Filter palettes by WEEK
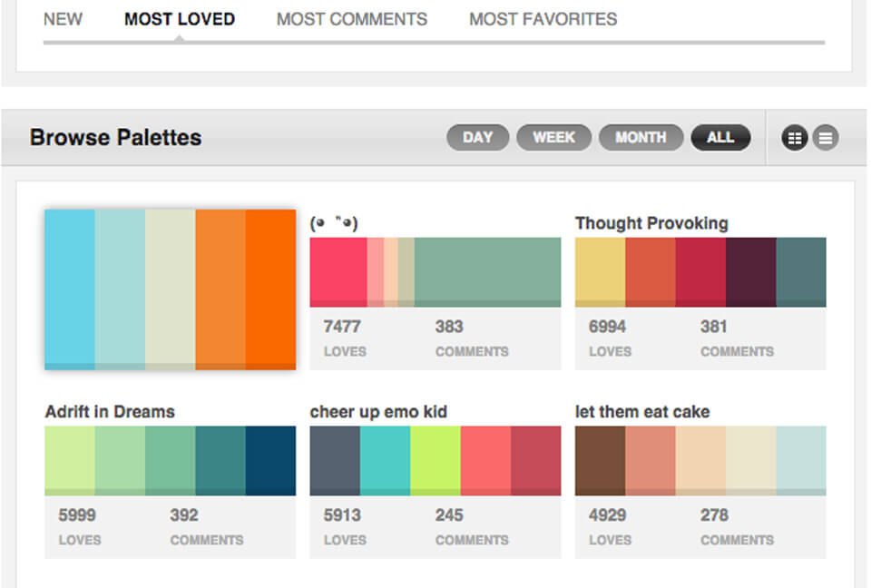The width and height of the screenshot is (871, 588). point(553,138)
